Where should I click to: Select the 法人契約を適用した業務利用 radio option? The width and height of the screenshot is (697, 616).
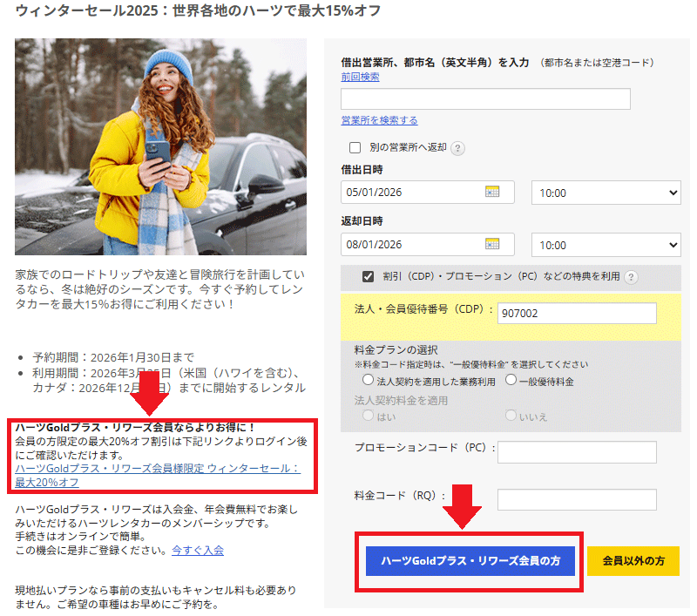pyautogui.click(x=368, y=381)
